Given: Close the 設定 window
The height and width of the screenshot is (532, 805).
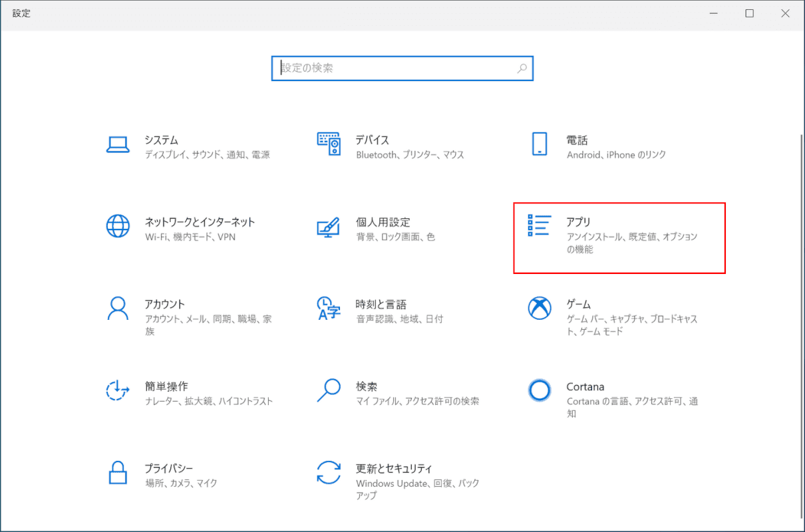Looking at the screenshot, I should coord(786,13).
